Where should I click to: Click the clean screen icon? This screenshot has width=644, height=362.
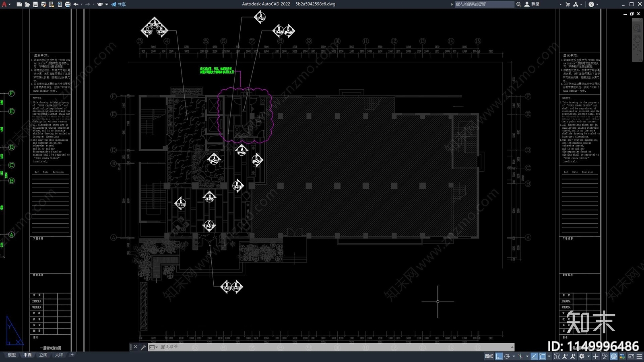[x=631, y=356]
